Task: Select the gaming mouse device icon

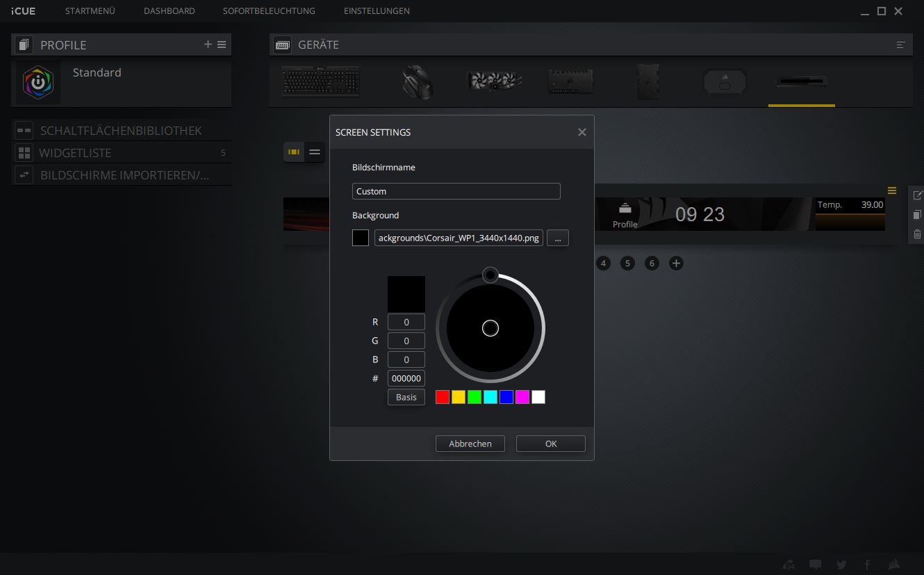Action: click(x=418, y=81)
